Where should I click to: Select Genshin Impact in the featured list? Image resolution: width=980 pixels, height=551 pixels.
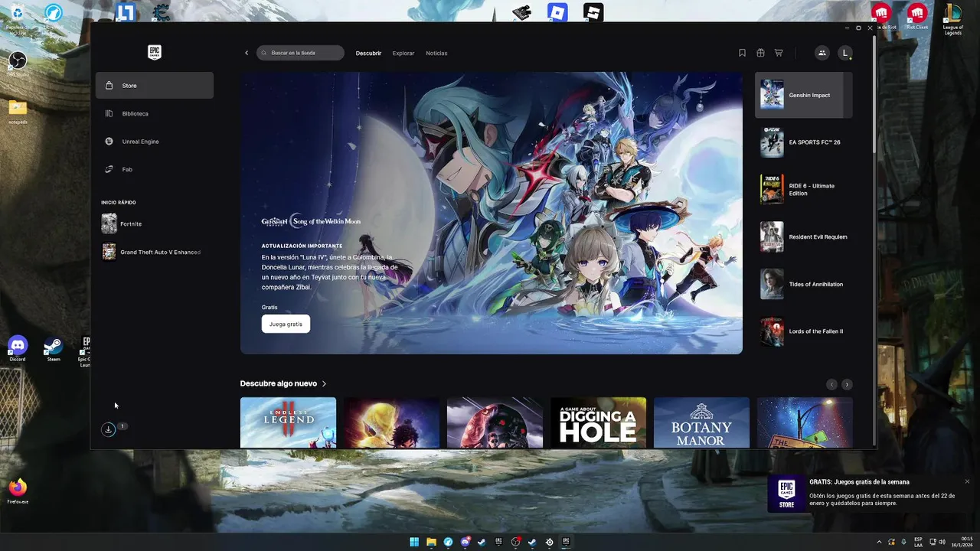(803, 95)
